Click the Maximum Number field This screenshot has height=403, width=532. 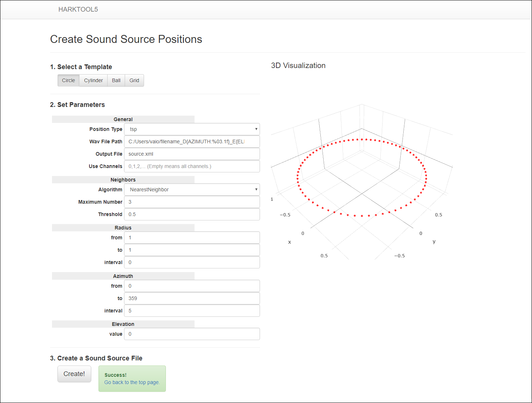point(192,202)
